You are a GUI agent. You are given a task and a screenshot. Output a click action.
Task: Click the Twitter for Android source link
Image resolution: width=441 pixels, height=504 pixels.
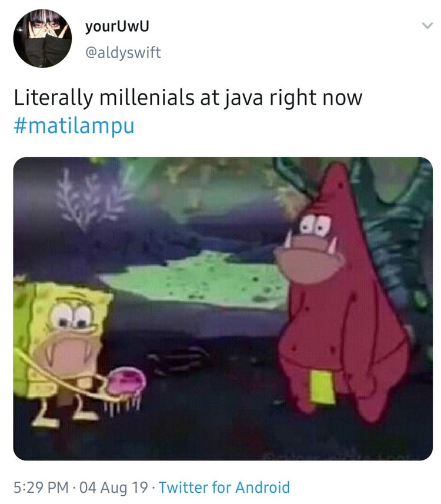(225, 488)
